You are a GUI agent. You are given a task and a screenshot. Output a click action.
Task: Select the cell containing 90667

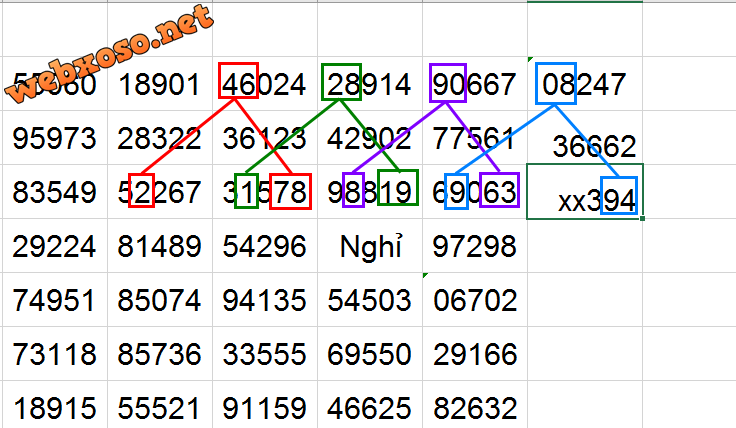(x=475, y=84)
